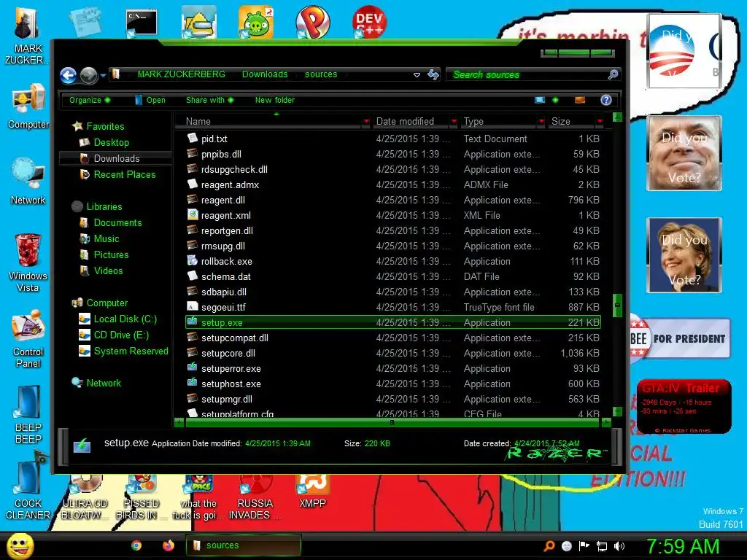Click the vertical scrollbar thumb
The width and height of the screenshot is (747, 560).
click(x=617, y=306)
